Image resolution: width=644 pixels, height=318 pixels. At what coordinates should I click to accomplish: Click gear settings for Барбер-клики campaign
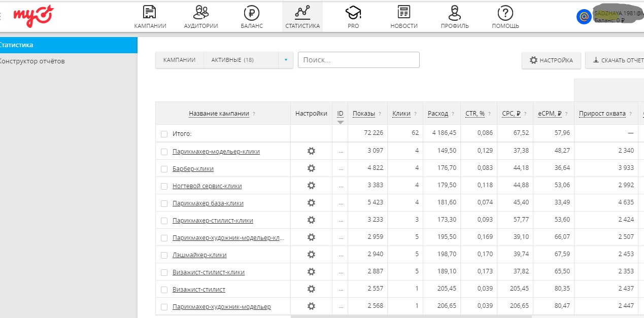[311, 168]
